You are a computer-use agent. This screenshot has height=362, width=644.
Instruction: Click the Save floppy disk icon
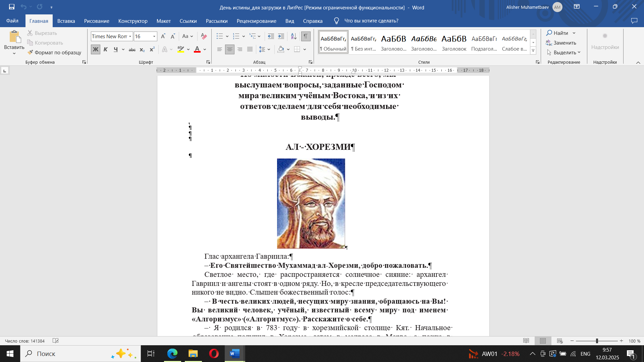tap(12, 7)
